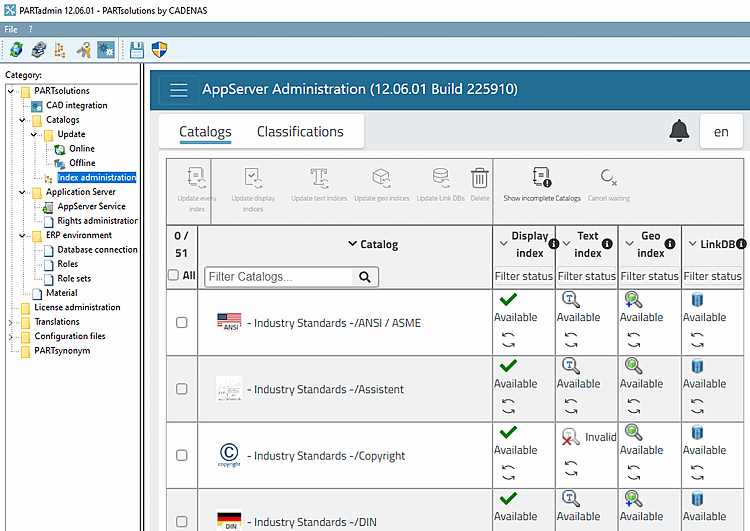Select AppServer Service in the tree
The width and height of the screenshot is (750, 531).
[91, 206]
